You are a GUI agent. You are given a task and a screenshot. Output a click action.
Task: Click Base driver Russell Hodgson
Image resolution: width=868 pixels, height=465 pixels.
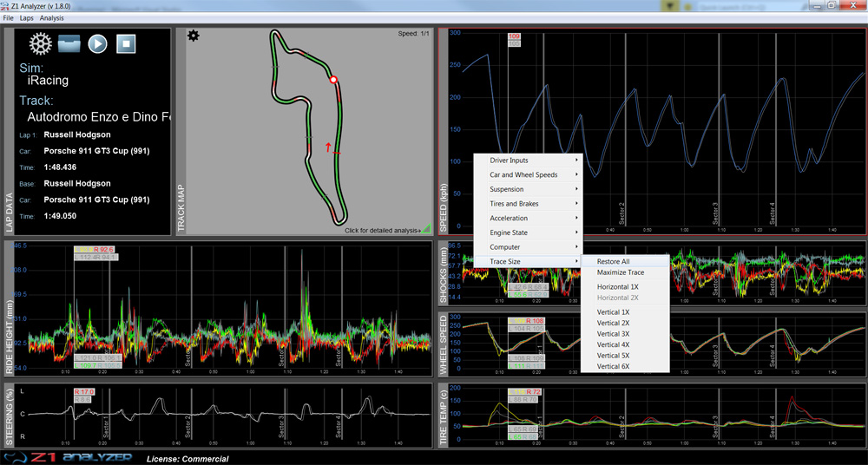[x=77, y=183]
